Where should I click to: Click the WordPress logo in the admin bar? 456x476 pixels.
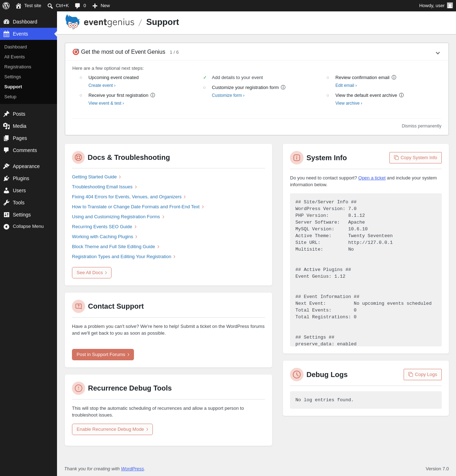pyautogui.click(x=6, y=6)
